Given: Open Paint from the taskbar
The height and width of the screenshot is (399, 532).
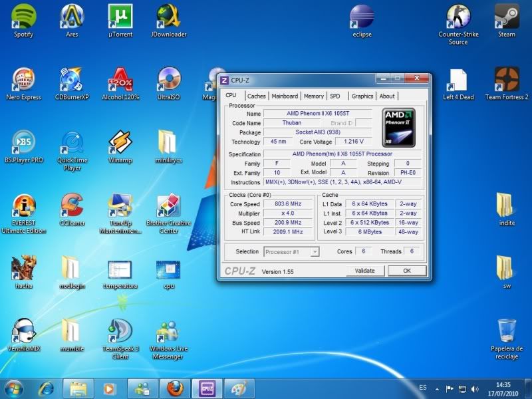Looking at the screenshot, I should pos(239,389).
